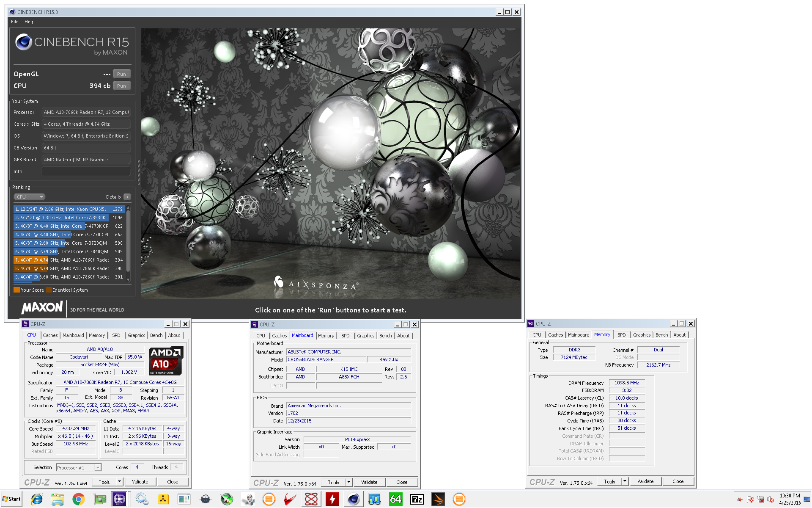Viewport: 812px width, 508px height.
Task: Click the brown Identical System legend swatch
Action: click(x=49, y=290)
